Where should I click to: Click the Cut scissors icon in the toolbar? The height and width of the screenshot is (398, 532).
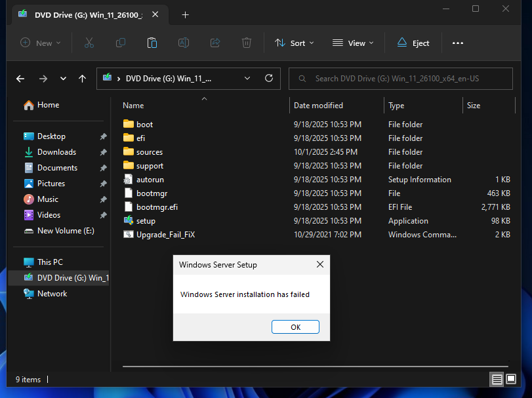click(x=89, y=43)
